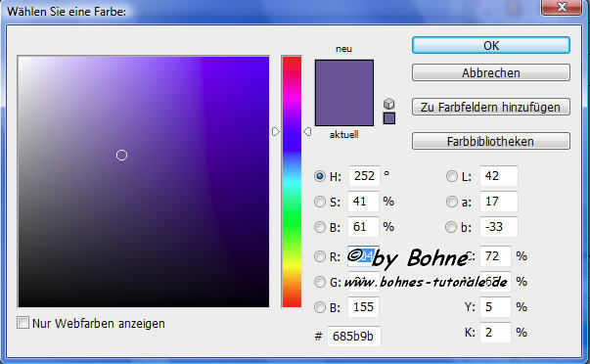This screenshot has height=364, width=590.
Task: Click the color field picker circle
Action: (121, 155)
